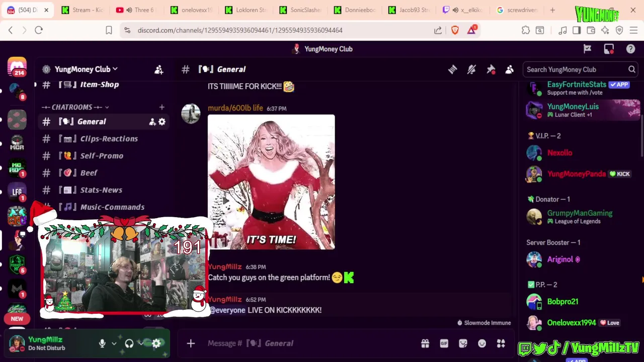Click the Brave Shields lion icon
This screenshot has width=644, height=362.
[455, 30]
